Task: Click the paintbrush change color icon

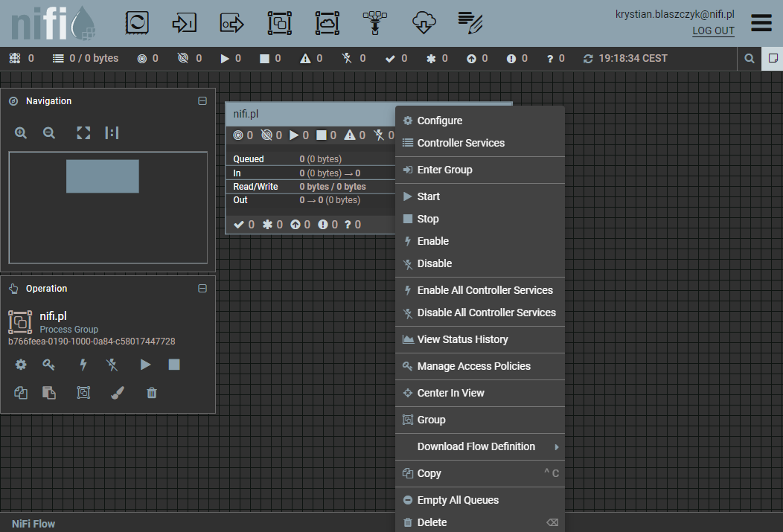Action: click(118, 393)
